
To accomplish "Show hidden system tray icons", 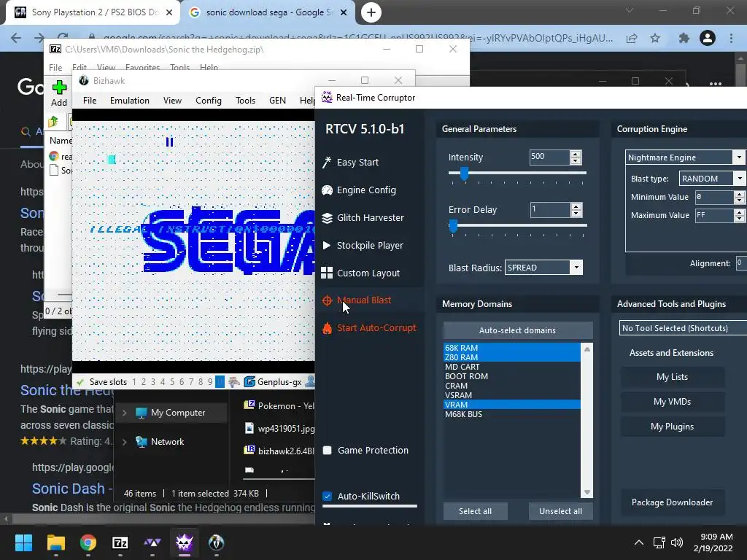I will (x=639, y=542).
